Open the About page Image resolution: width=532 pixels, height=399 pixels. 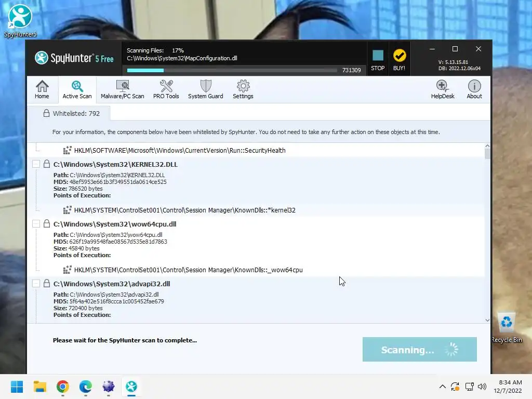(474, 89)
